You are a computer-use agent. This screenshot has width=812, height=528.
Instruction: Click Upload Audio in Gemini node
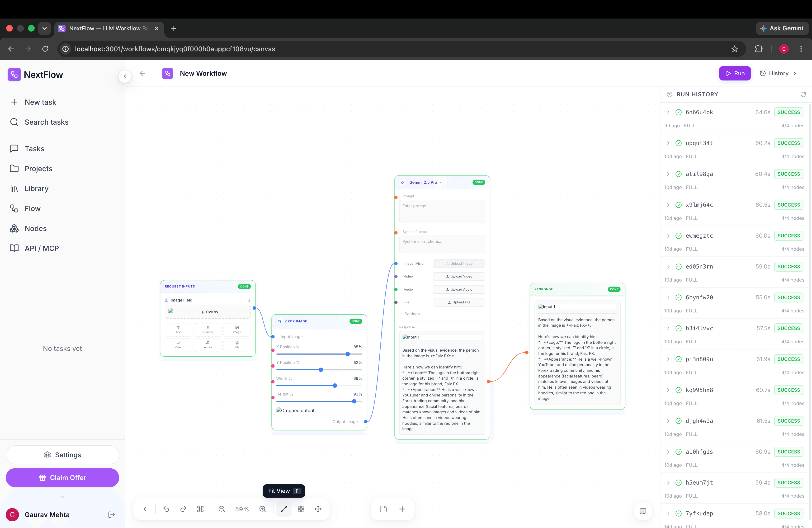pyautogui.click(x=459, y=290)
